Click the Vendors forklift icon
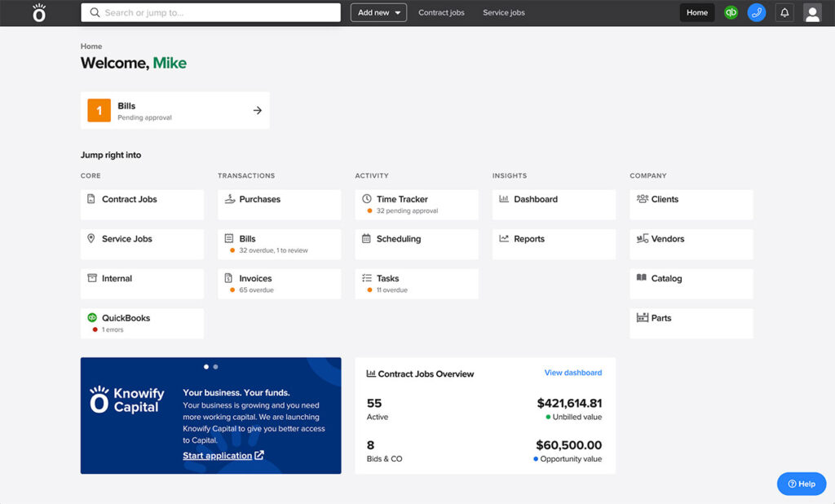835x504 pixels. (643, 238)
